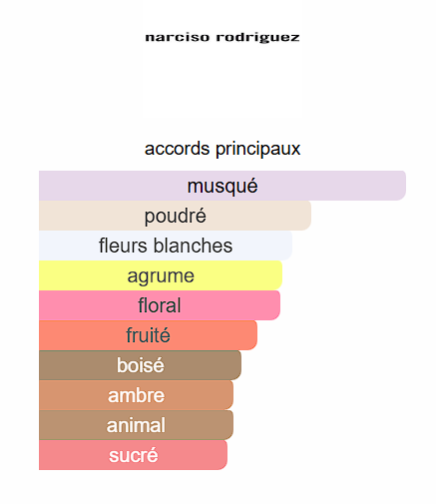This screenshot has width=436, height=504.
Task: Select the fruité accord bar
Action: [x=148, y=335]
